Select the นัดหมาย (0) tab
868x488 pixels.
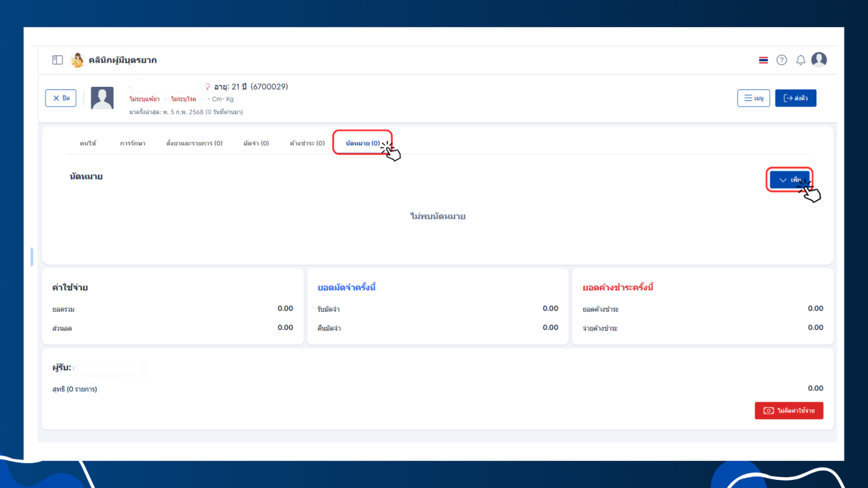click(363, 143)
